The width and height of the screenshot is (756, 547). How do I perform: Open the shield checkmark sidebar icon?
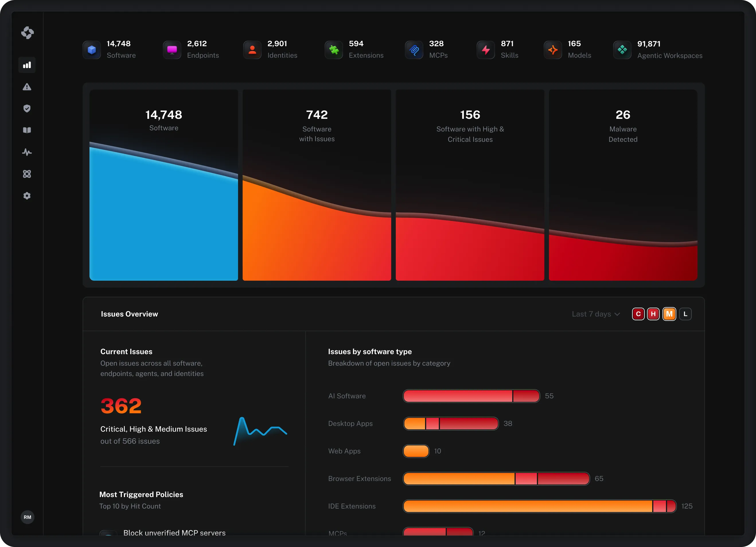tap(27, 108)
